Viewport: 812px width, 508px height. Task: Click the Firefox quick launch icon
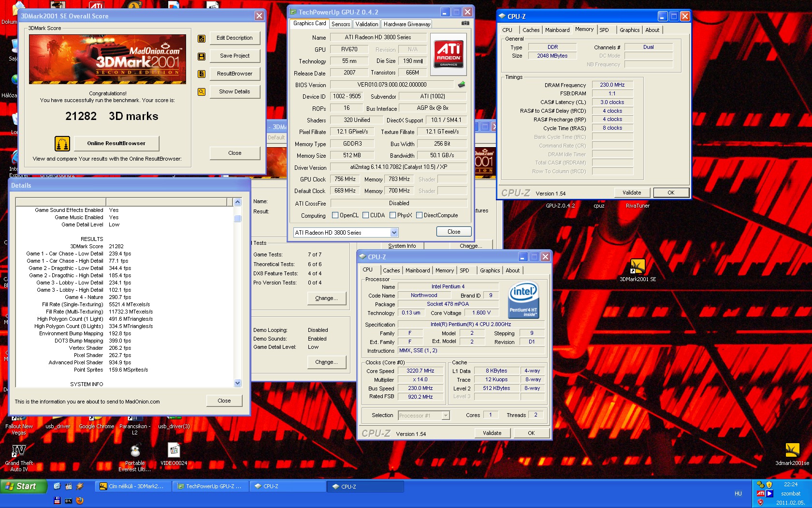click(80, 501)
